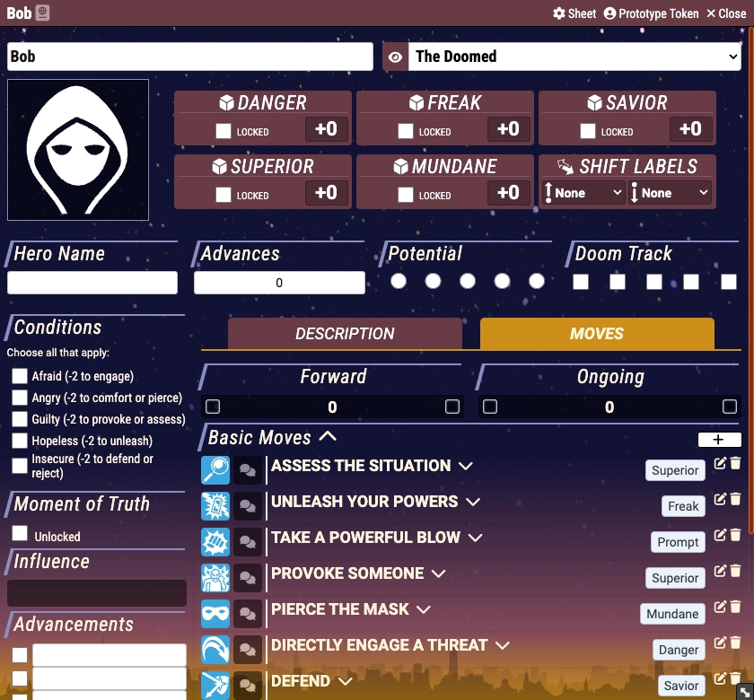Post Unleash Your Powers to chat
Viewport: 754px width, 700px height.
click(248, 506)
